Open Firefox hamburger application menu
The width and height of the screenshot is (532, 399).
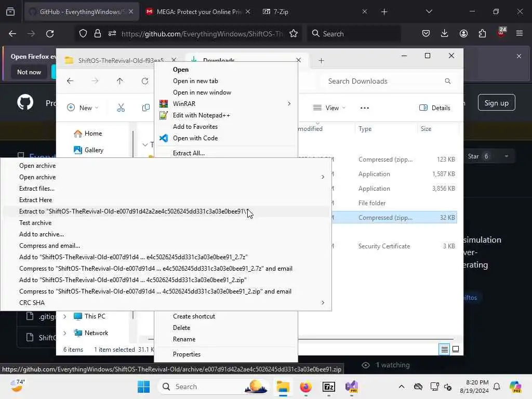(519, 33)
